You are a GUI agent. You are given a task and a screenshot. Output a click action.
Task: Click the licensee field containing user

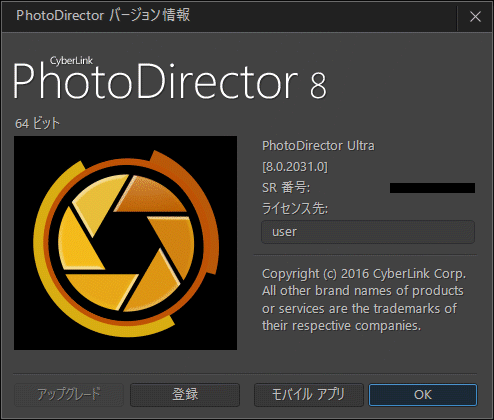[x=368, y=232]
